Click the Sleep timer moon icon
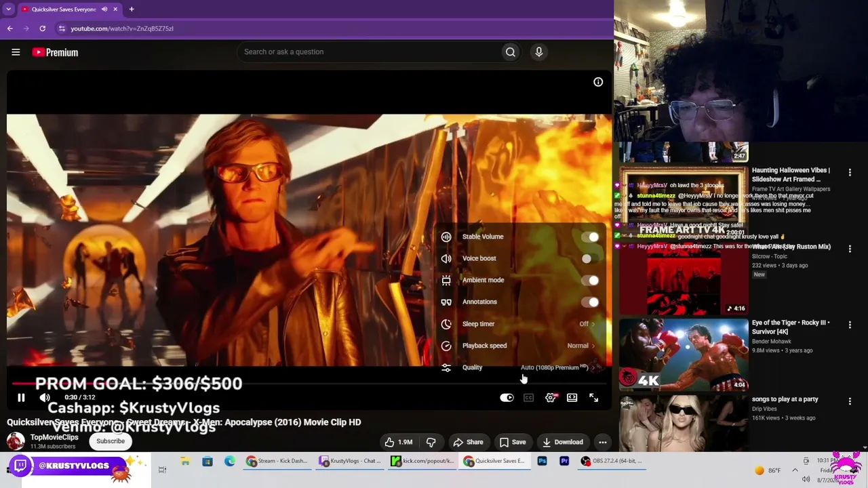 click(x=446, y=324)
